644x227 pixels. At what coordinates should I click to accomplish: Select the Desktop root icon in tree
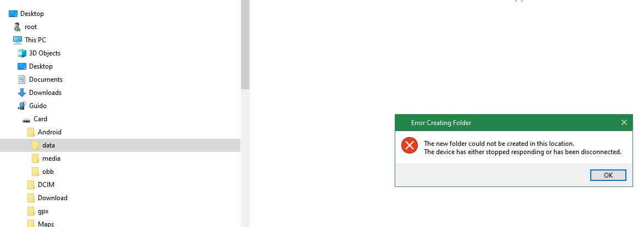click(x=13, y=14)
